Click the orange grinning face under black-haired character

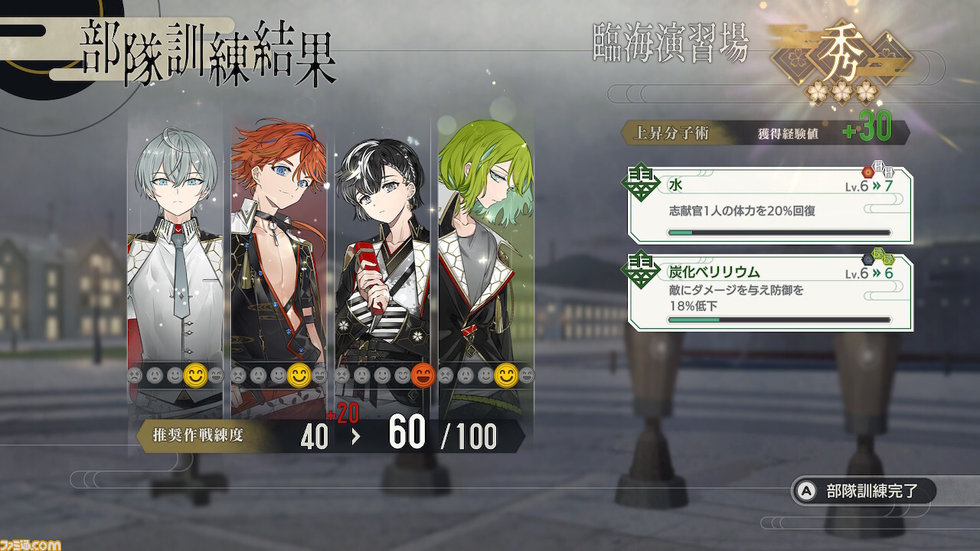point(421,376)
